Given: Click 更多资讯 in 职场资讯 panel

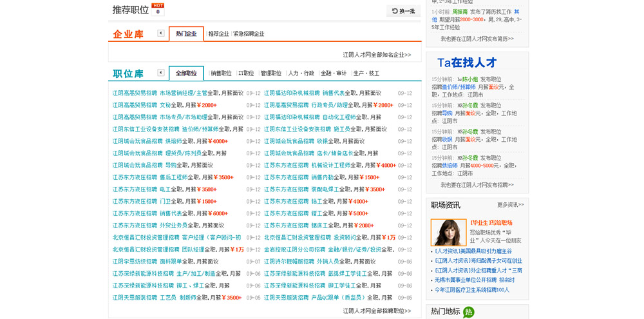Looking at the screenshot, I should 510,205.
